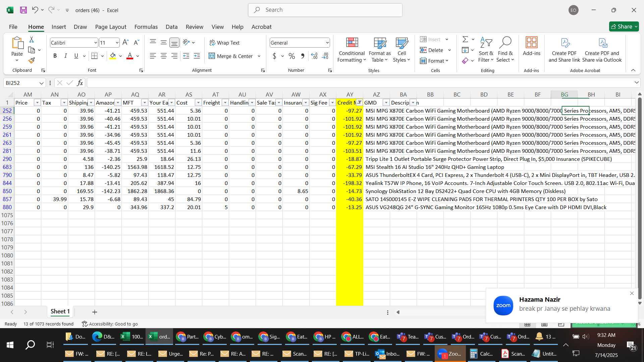Click the Copy icon in Clipboard group
The width and height of the screenshot is (644, 362).
coord(32,50)
